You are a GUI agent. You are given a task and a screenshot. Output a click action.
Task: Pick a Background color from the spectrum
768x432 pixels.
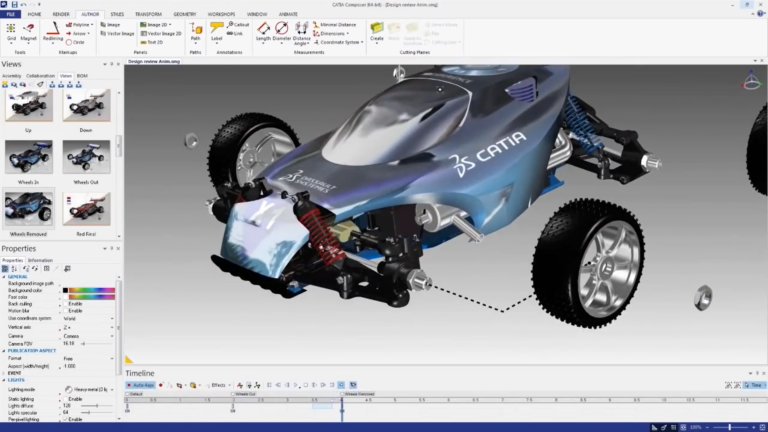(x=92, y=290)
